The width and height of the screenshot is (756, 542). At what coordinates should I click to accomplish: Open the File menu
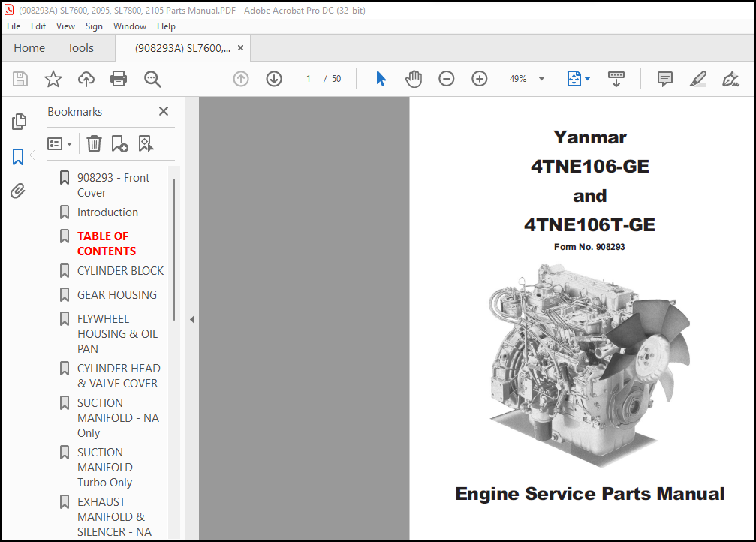[14, 26]
